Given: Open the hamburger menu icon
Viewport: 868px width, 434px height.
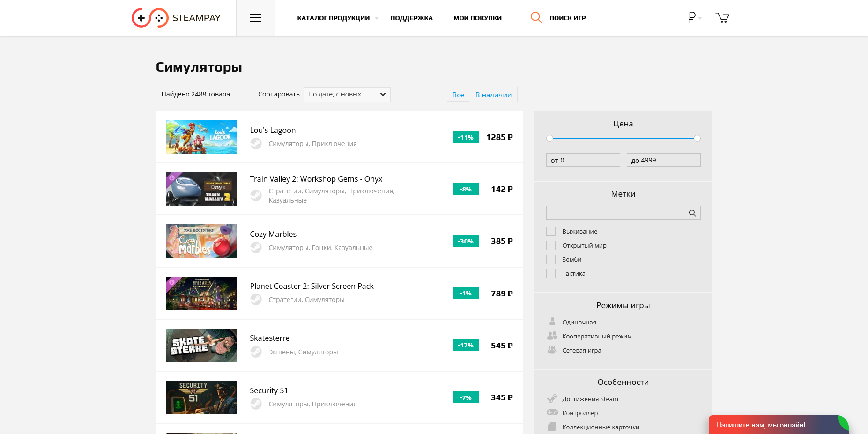Looking at the screenshot, I should (255, 18).
